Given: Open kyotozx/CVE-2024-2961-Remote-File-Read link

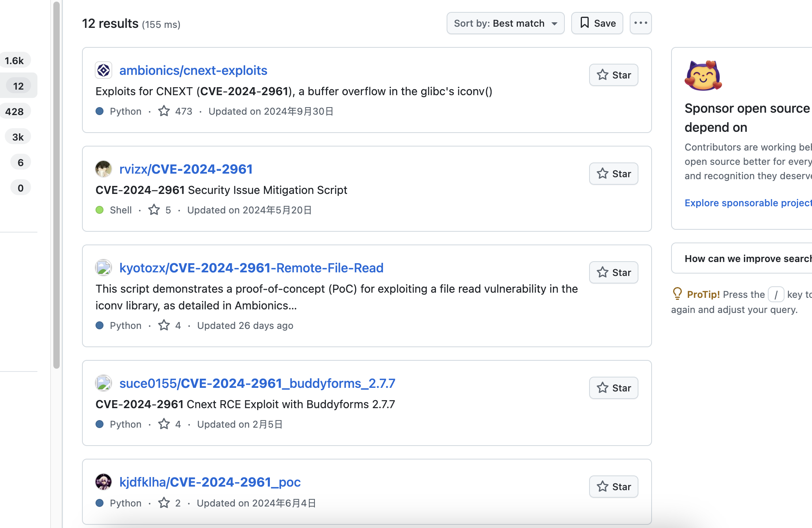Looking at the screenshot, I should pyautogui.click(x=252, y=268).
